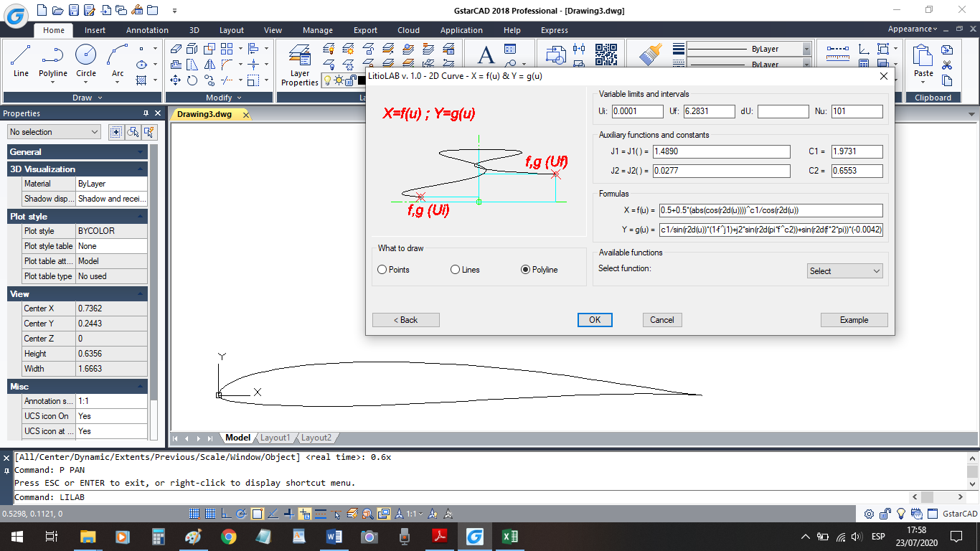Open No selection dropdown in Properties
980x551 pixels.
click(54, 132)
